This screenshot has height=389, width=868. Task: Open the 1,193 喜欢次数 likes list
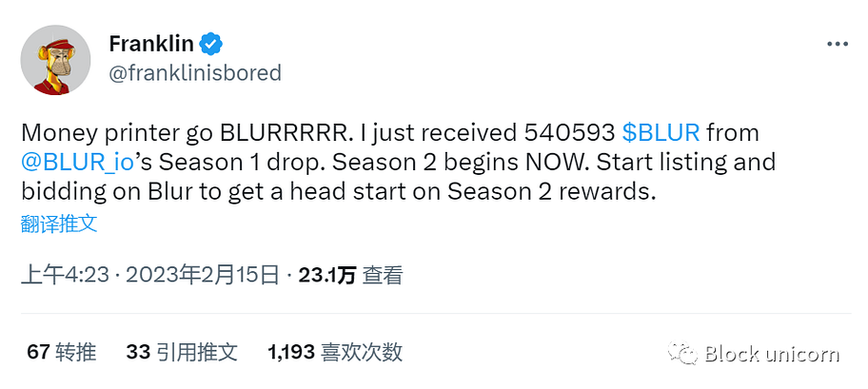click(335, 352)
